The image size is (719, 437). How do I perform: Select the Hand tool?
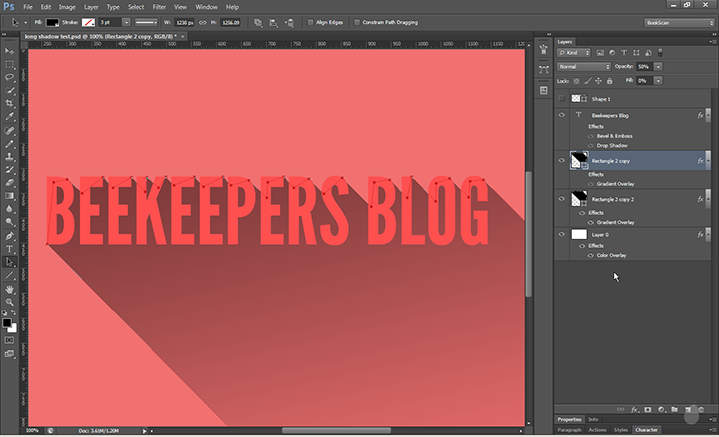pyautogui.click(x=10, y=289)
